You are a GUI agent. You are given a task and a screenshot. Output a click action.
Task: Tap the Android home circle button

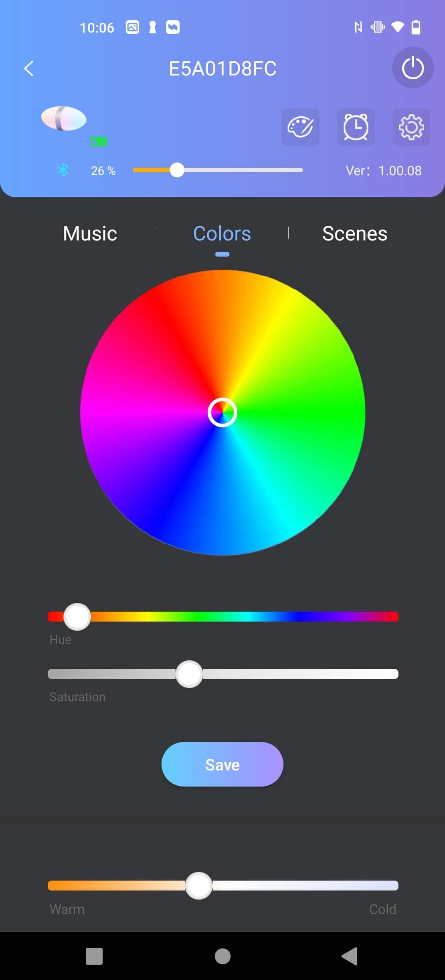coord(222,956)
